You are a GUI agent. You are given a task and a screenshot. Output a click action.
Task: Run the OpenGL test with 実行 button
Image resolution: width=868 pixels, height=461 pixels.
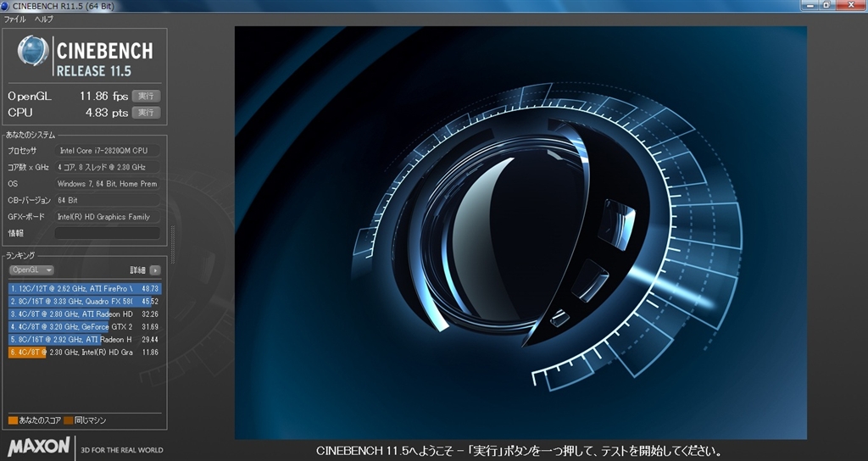pyautogui.click(x=146, y=97)
